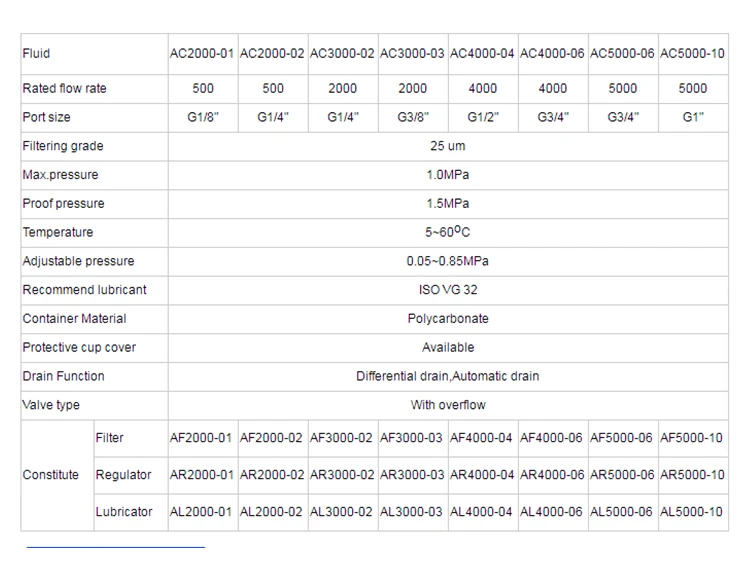Select the AC4000-04 header cell
Image resolution: width=750 pixels, height=565 pixels.
[483, 54]
